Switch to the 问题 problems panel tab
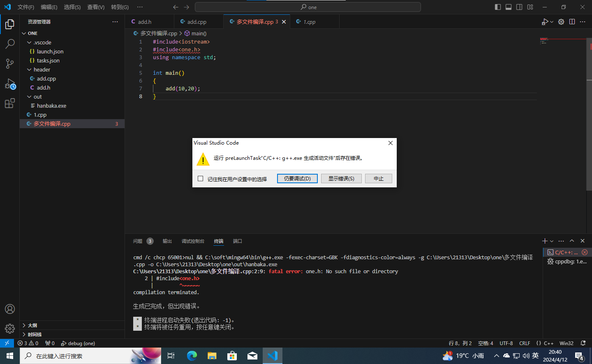The width and height of the screenshot is (592, 364). [x=138, y=241]
